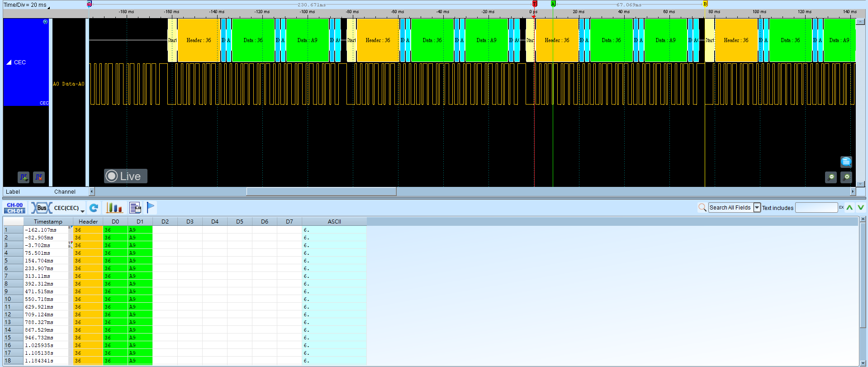Viewport: 868px width, 367px height.
Task: Collapse the CEC channel triangle
Action: [x=9, y=62]
